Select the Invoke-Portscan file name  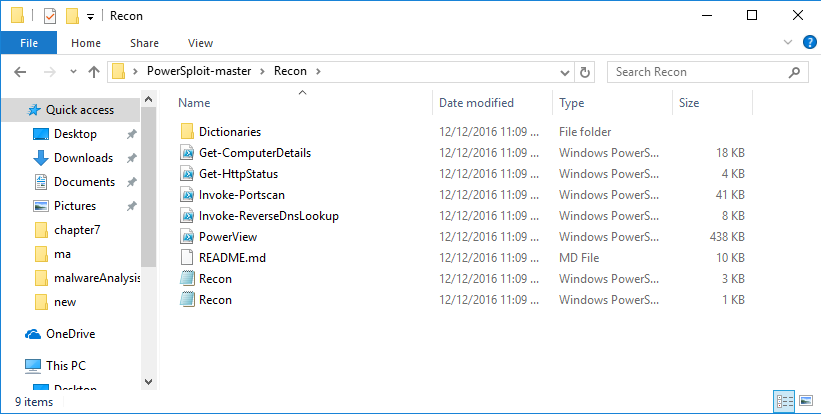(242, 195)
